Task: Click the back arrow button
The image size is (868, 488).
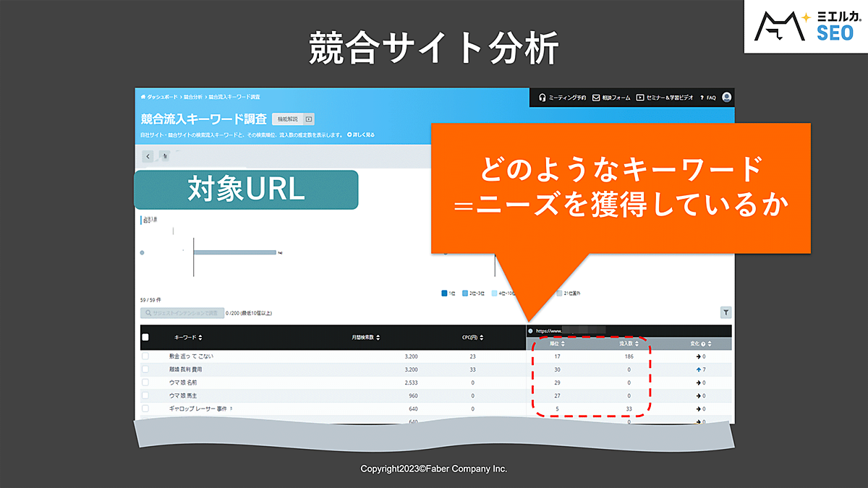Action: (148, 155)
